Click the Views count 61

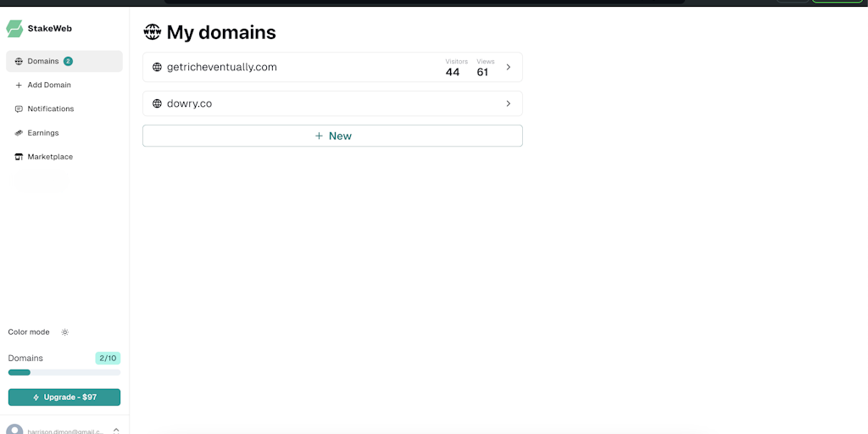click(482, 72)
